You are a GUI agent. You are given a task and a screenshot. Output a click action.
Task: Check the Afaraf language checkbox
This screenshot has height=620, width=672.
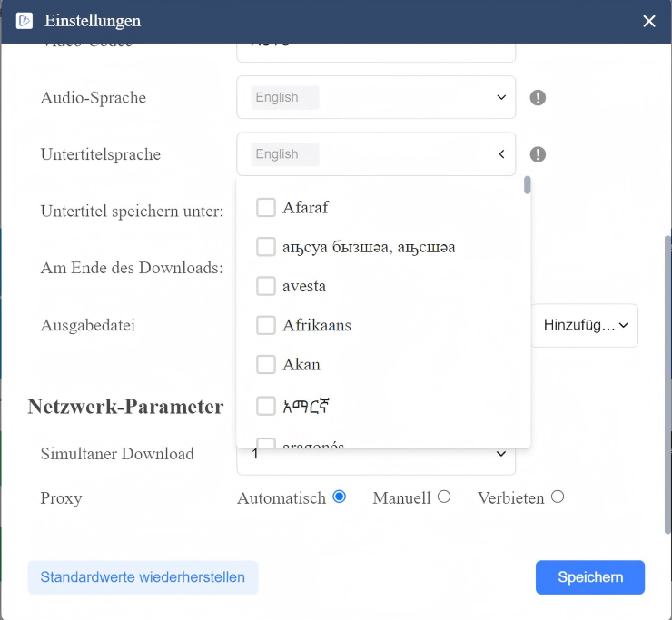pos(266,207)
